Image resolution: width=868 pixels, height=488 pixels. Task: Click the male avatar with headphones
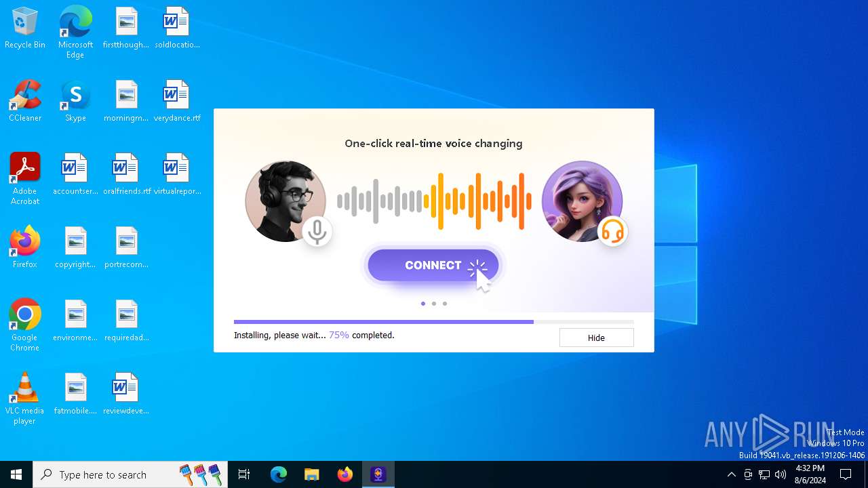(285, 201)
